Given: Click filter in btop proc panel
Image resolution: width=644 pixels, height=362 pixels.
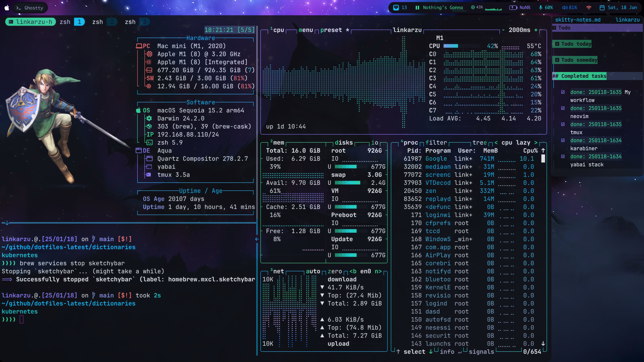Looking at the screenshot, I should coord(436,142).
